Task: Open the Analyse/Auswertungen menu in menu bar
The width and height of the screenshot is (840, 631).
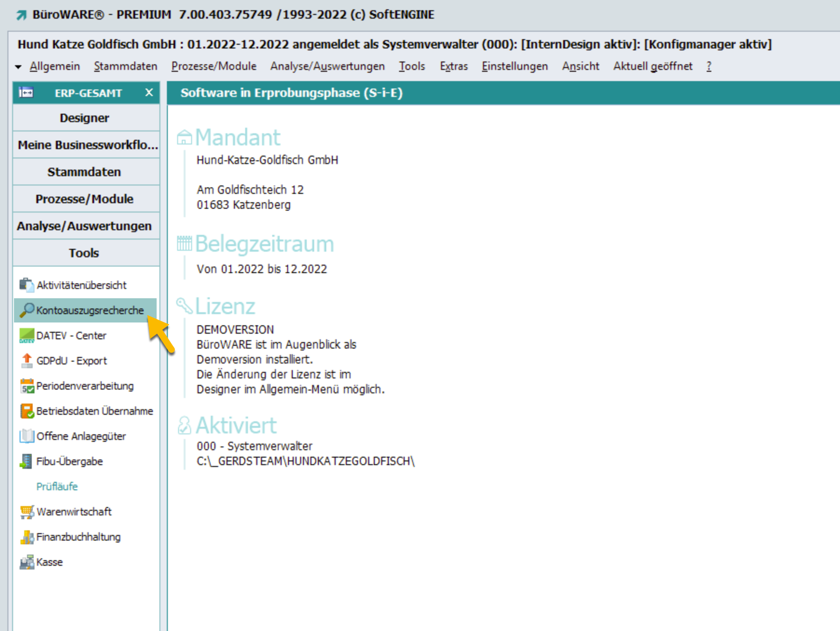Action: pos(327,66)
